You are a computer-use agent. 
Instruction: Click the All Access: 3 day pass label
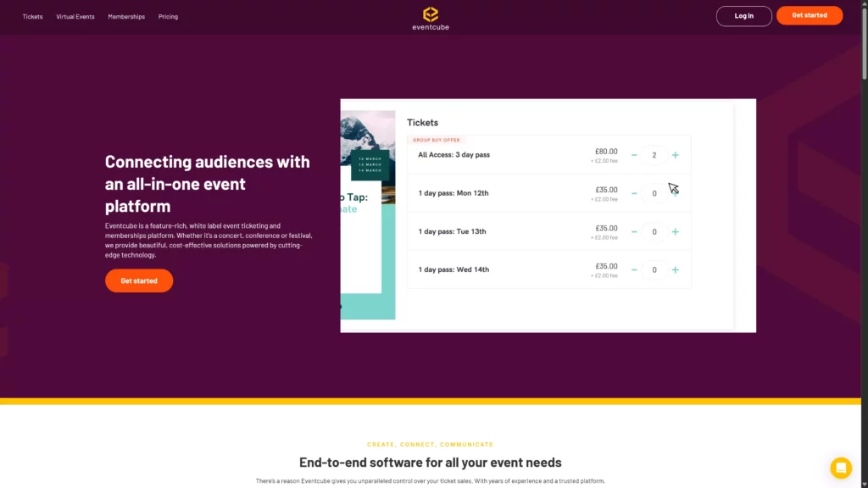454,155
